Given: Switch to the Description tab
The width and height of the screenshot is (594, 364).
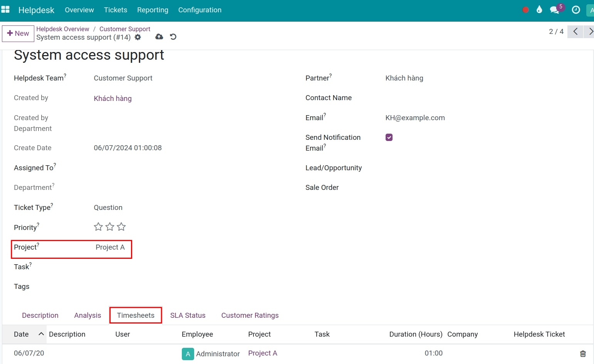Looking at the screenshot, I should click(x=40, y=315).
